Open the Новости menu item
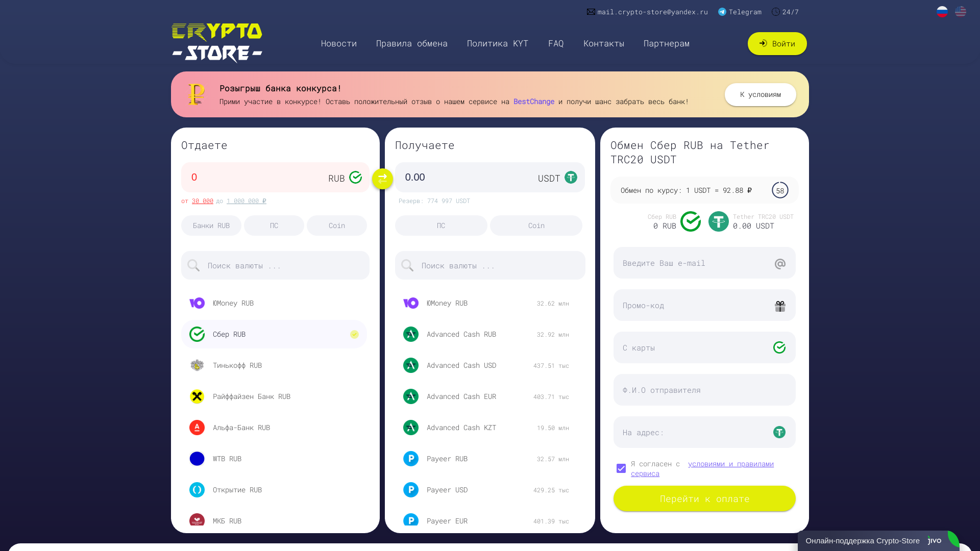 [x=339, y=43]
